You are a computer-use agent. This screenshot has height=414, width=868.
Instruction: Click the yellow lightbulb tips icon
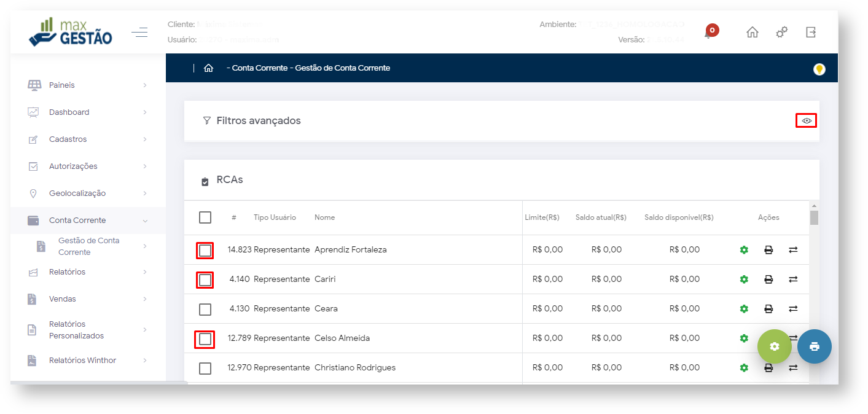(x=819, y=69)
